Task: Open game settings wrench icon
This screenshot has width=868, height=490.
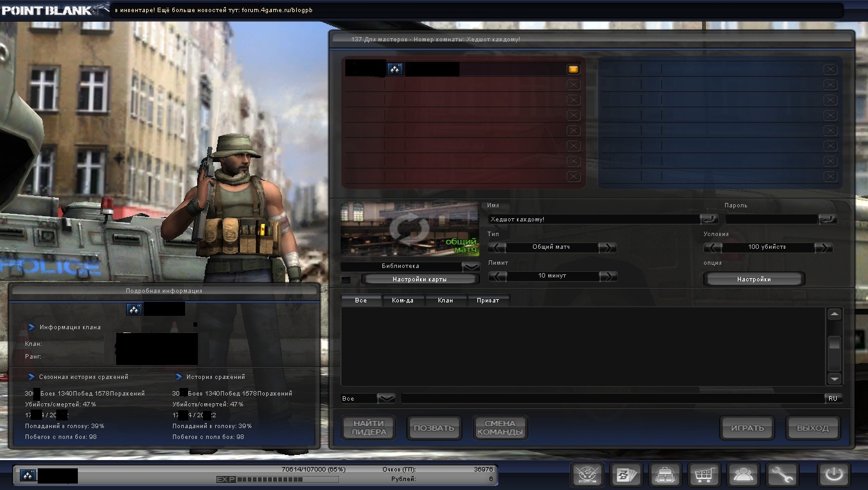Action: pos(782,475)
